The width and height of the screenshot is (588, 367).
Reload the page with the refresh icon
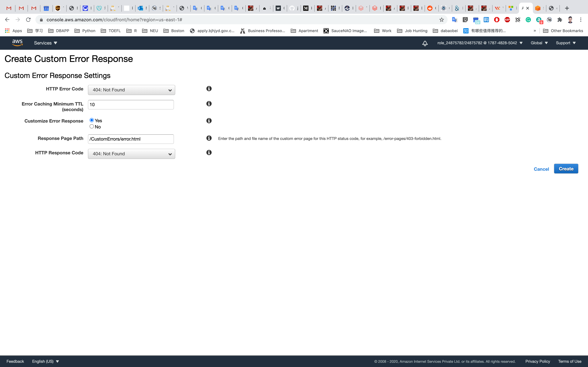pos(28,20)
